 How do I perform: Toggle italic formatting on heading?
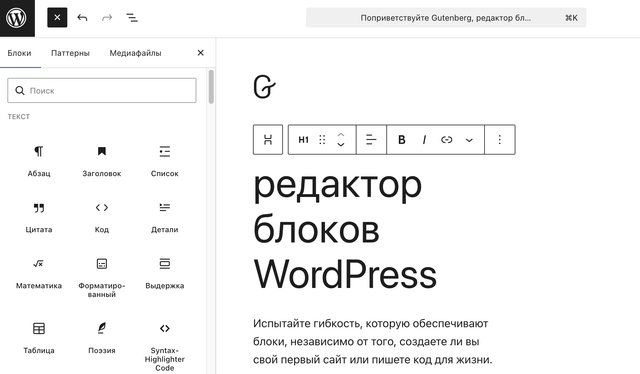(424, 140)
